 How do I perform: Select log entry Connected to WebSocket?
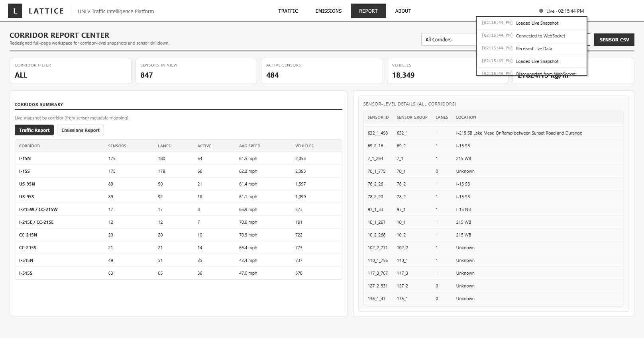[531, 36]
